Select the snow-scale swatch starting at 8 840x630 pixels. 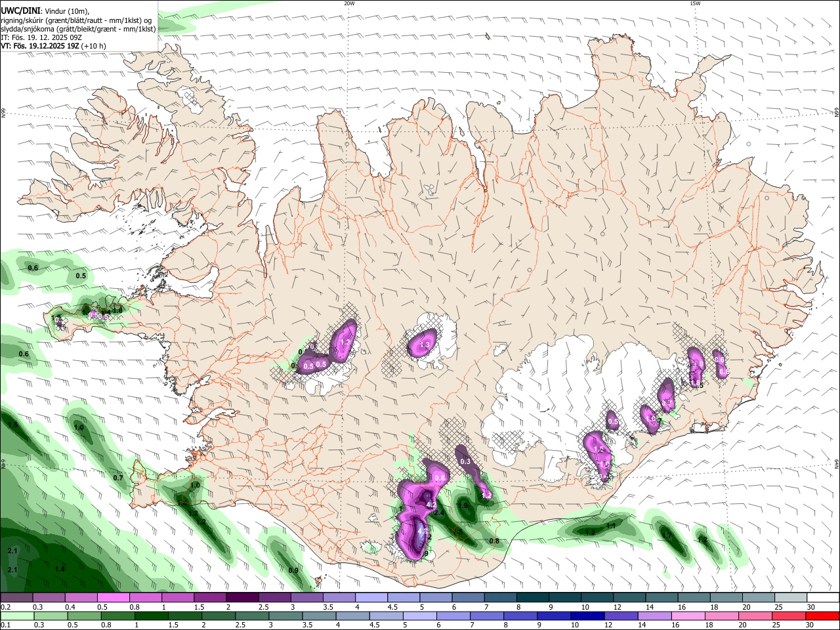pos(533,598)
